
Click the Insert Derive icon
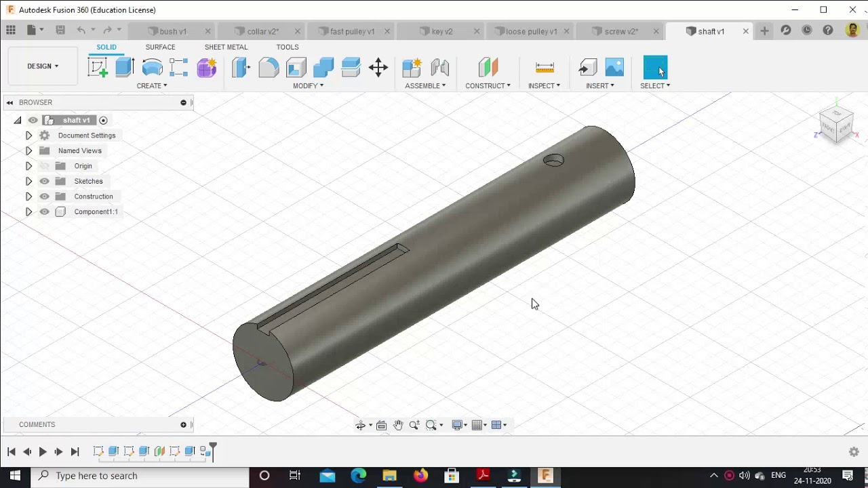coord(587,67)
